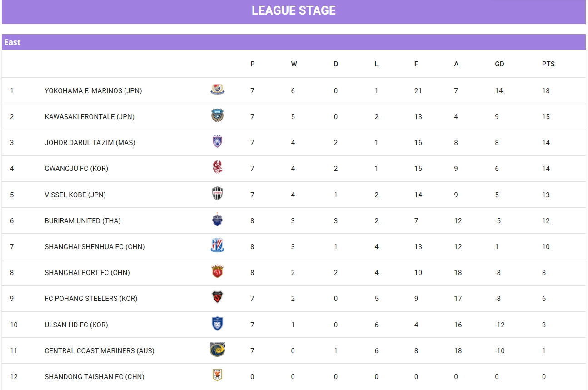588x390 pixels.
Task: Click the Shanghai Port FC club crest
Action: 217,272
